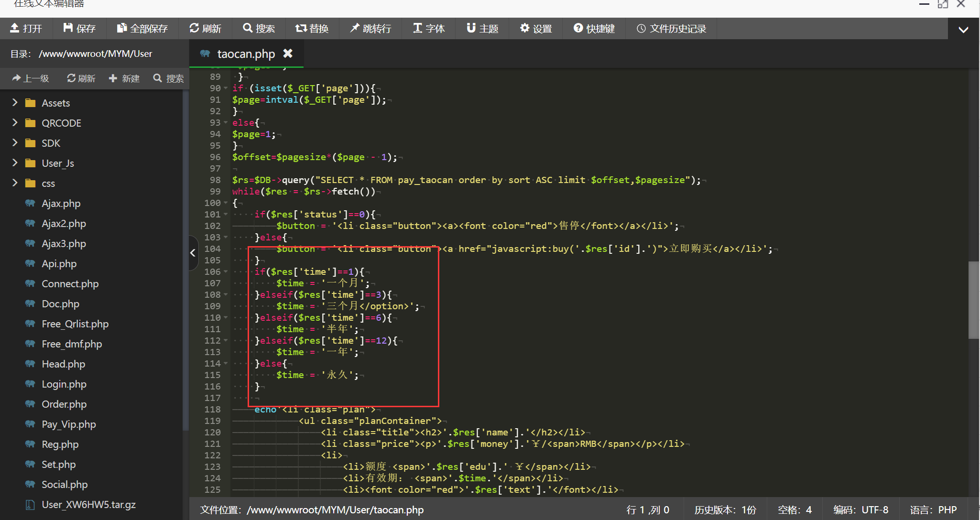Open the 替换 replace tool
Viewport: 980px width, 520px height.
click(x=312, y=29)
